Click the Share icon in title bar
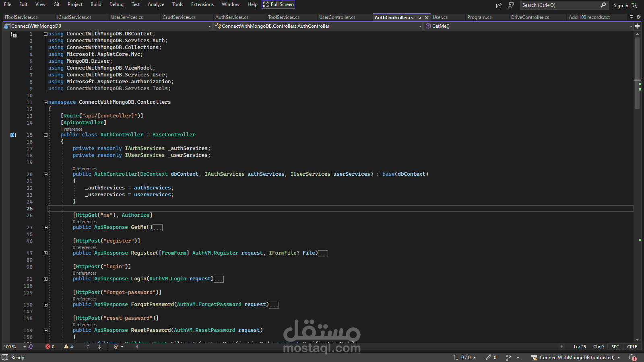This screenshot has height=362, width=644. pos(499,5)
